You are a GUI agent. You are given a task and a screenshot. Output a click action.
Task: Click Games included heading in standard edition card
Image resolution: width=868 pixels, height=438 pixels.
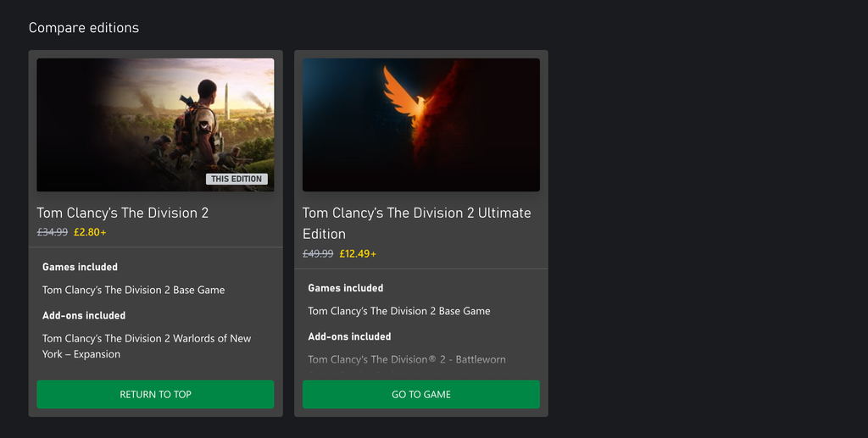click(x=80, y=267)
